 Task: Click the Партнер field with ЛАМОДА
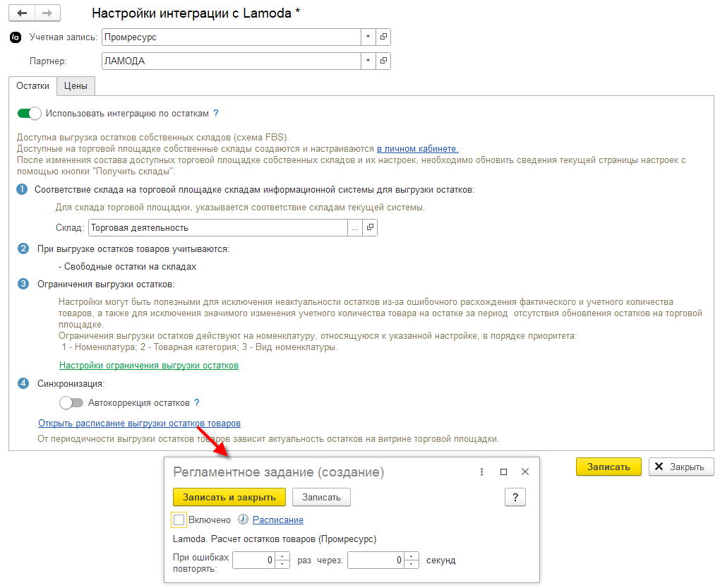[x=231, y=61]
